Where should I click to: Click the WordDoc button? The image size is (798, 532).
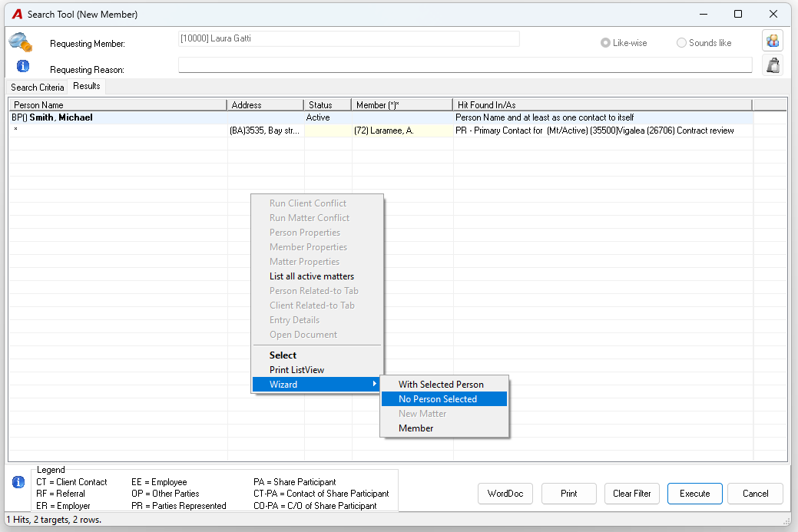(x=505, y=494)
